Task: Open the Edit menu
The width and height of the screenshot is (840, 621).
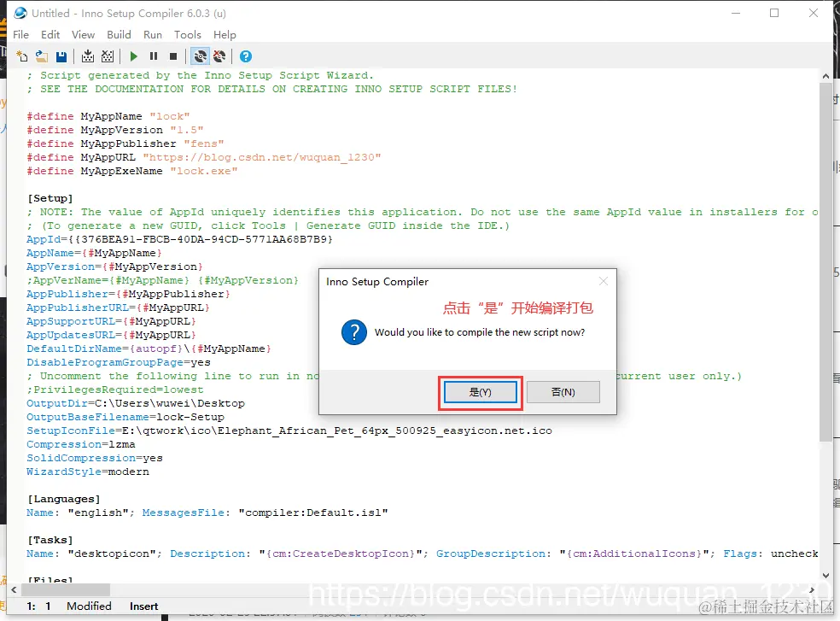Action: 50,35
